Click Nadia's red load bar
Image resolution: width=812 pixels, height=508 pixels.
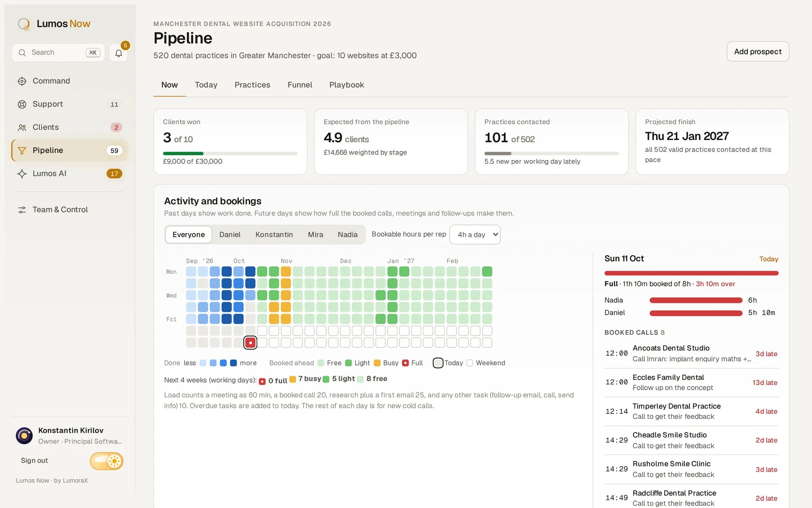tap(696, 300)
